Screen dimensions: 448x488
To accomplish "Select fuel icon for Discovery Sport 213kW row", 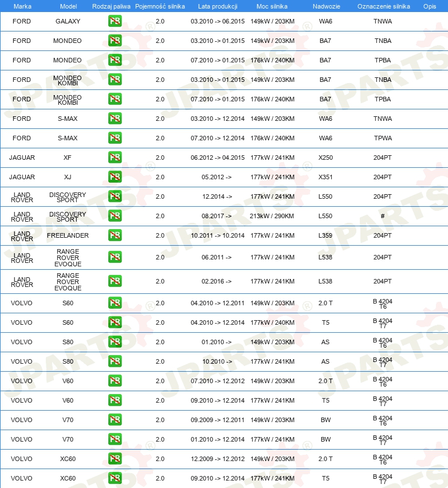I will (x=115, y=216).
